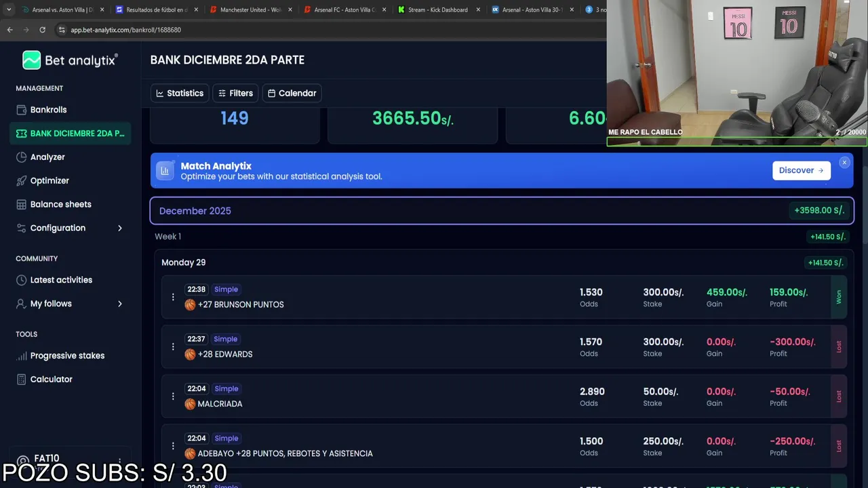Click the Match Analytix chart icon
868x488 pixels.
point(165,171)
